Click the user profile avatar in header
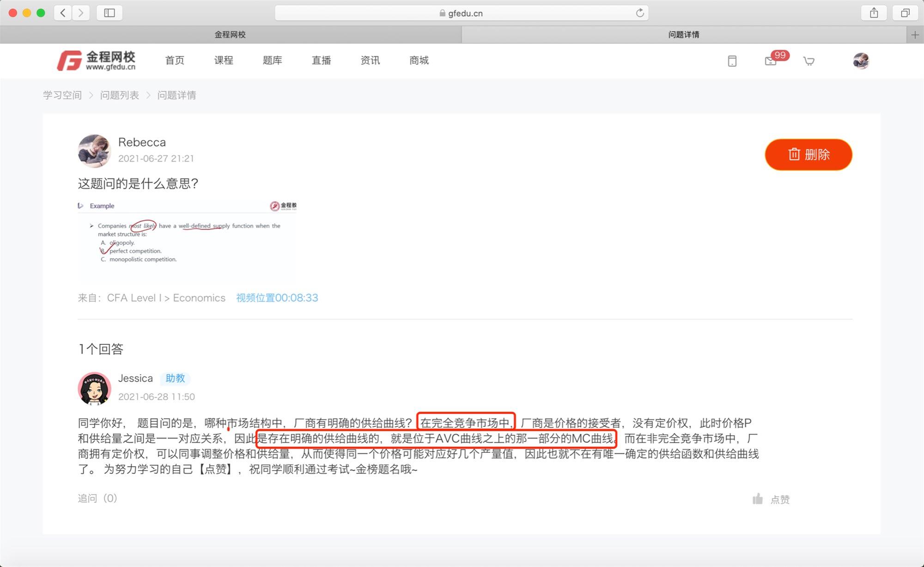 [861, 61]
